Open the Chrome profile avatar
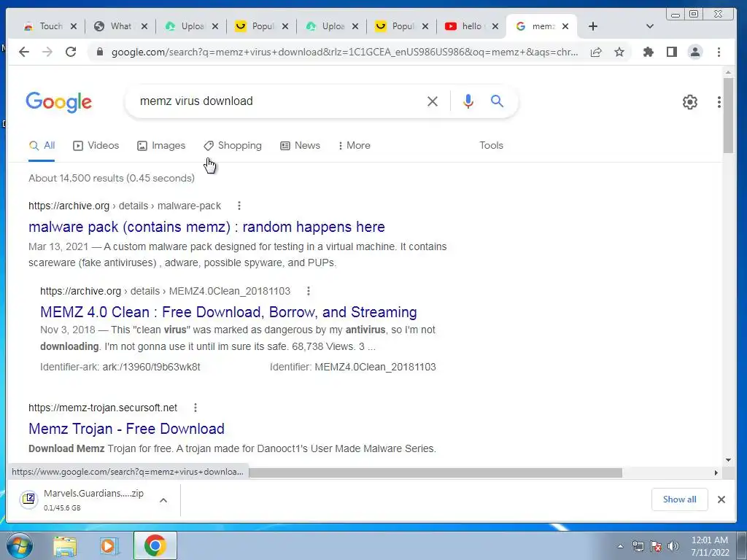 695,52
